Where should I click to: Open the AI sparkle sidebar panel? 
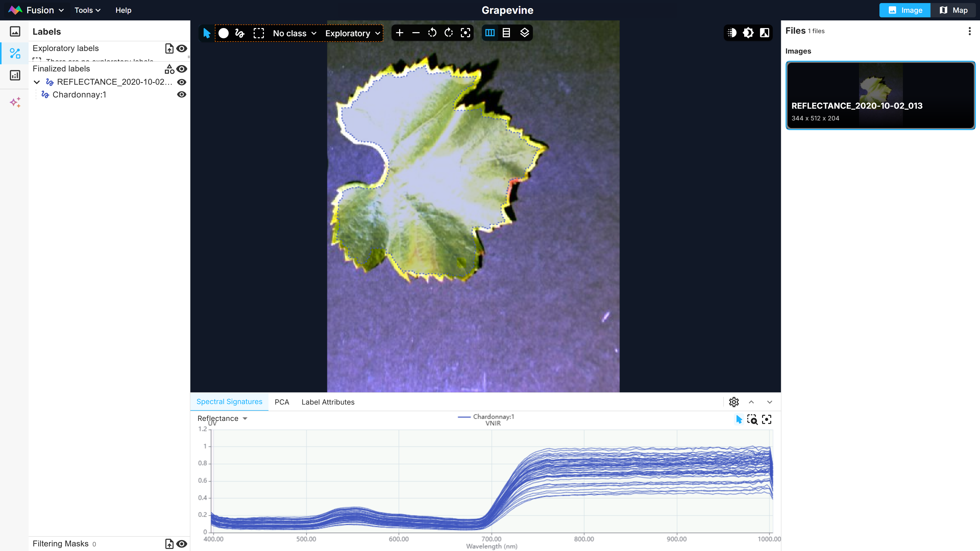click(15, 102)
